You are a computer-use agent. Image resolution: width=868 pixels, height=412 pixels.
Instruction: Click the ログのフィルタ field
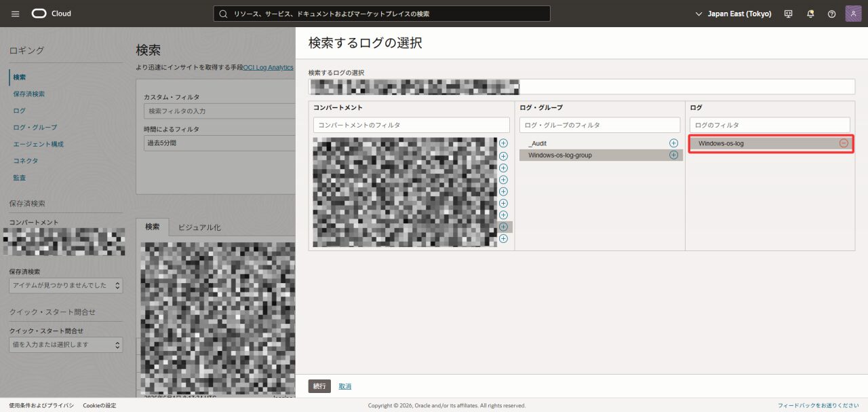(x=770, y=125)
